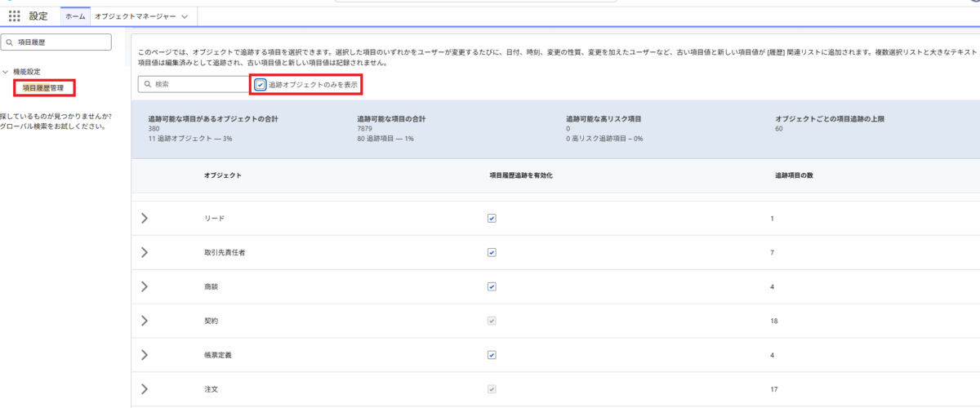The width and height of the screenshot is (980, 408).
Task: Uncheck field history tracking for 取引先責任者
Action: tap(492, 253)
